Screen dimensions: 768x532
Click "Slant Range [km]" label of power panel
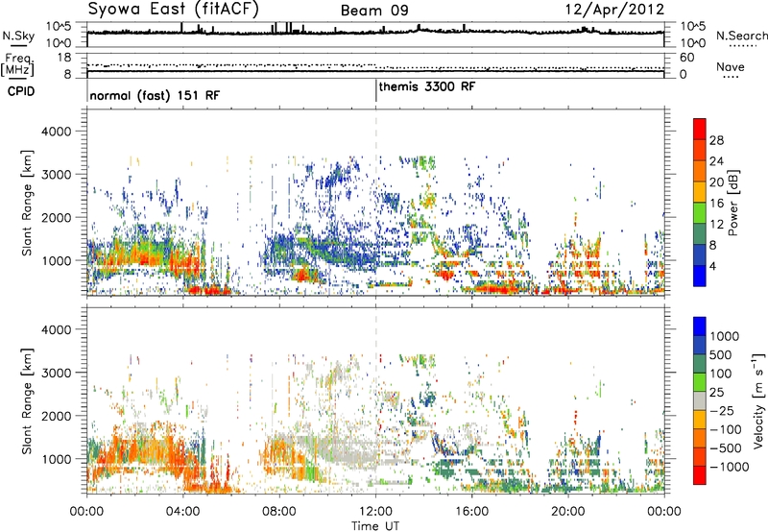pos(27,203)
